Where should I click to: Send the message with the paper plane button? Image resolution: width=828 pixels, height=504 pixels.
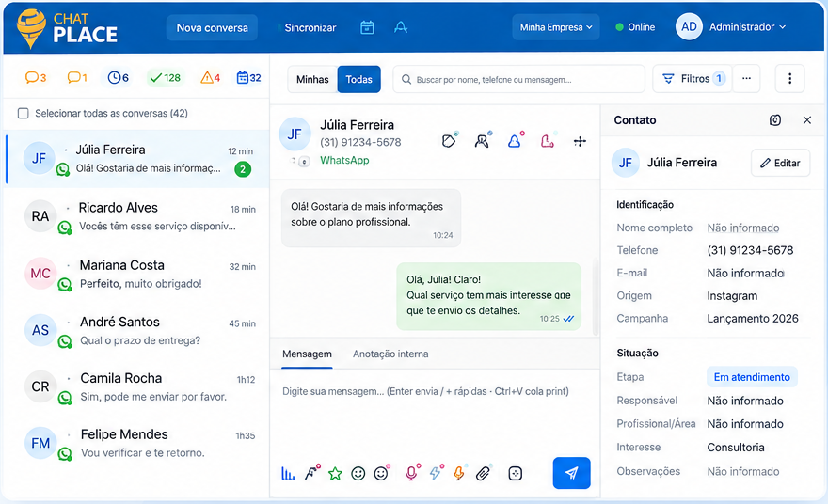click(571, 473)
